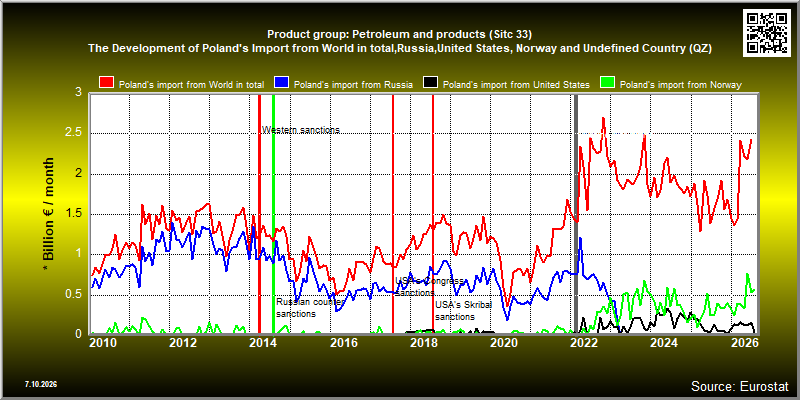Click the y-axis value 0.5
Image resolution: width=800 pixels, height=400 pixels.
(x=73, y=294)
